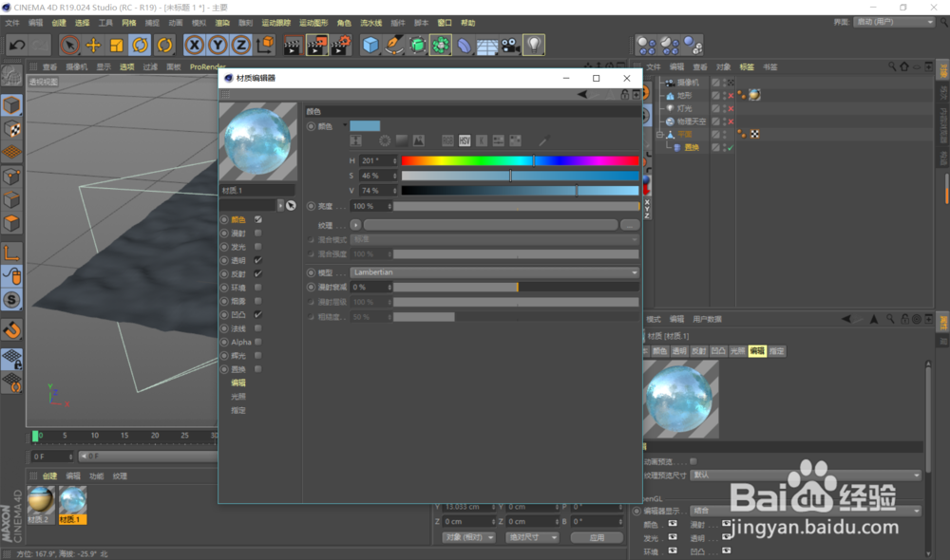The height and width of the screenshot is (560, 950).
Task: Open the Floor environment icon
Action: [487, 45]
